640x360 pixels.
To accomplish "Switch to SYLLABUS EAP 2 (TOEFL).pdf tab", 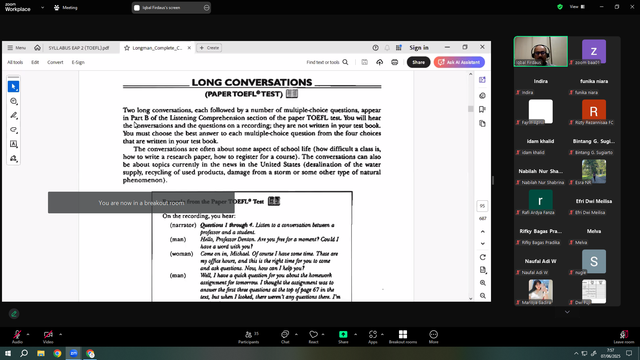I will point(79,48).
